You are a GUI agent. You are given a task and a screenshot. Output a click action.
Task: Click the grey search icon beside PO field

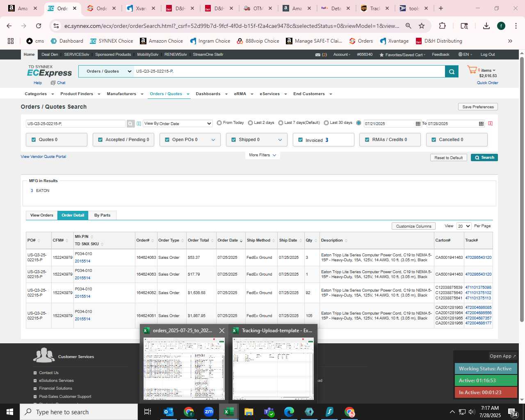tap(130, 123)
